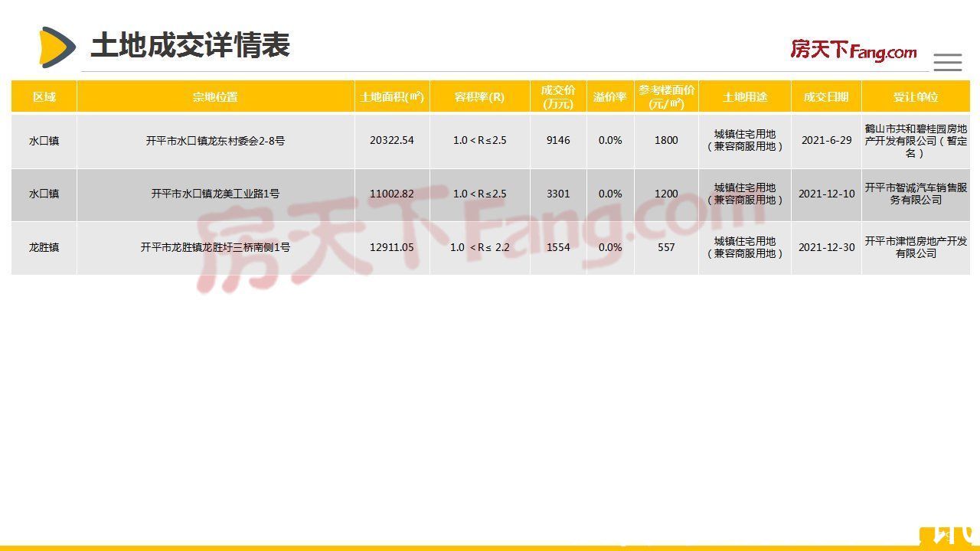The image size is (980, 551).
Task: Click floor price value 1800
Action: click(666, 141)
